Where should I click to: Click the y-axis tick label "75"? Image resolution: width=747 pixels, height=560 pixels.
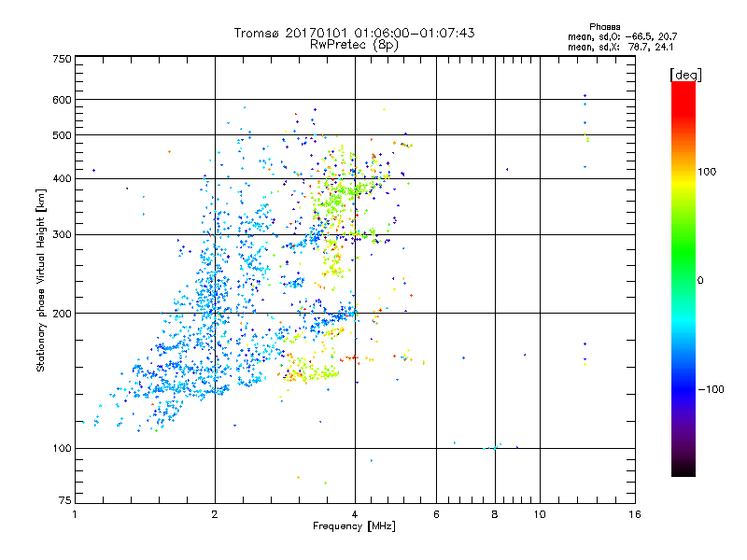tap(65, 500)
